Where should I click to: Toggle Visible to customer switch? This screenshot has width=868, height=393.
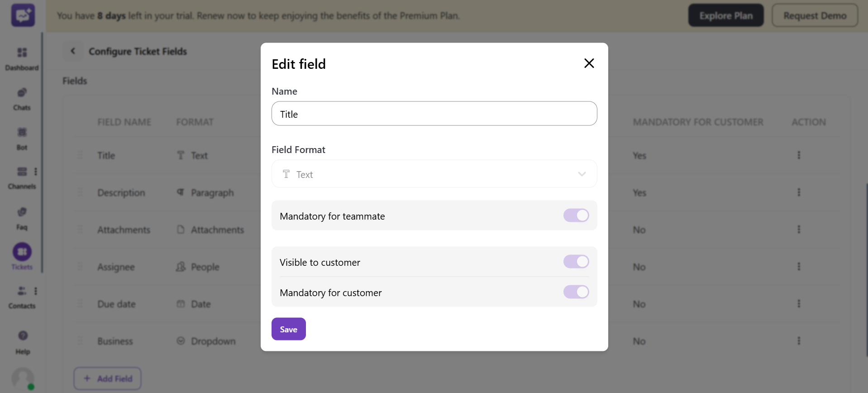(x=576, y=262)
